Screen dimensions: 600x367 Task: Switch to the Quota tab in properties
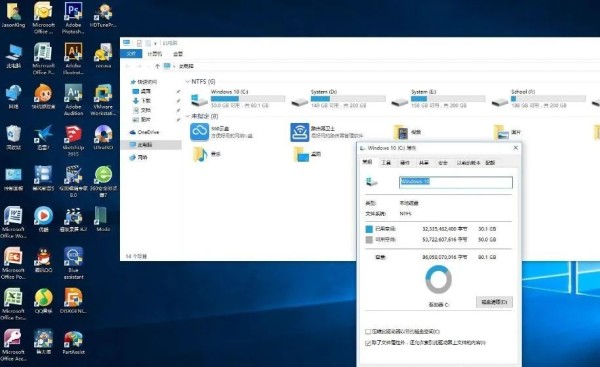pyautogui.click(x=490, y=163)
